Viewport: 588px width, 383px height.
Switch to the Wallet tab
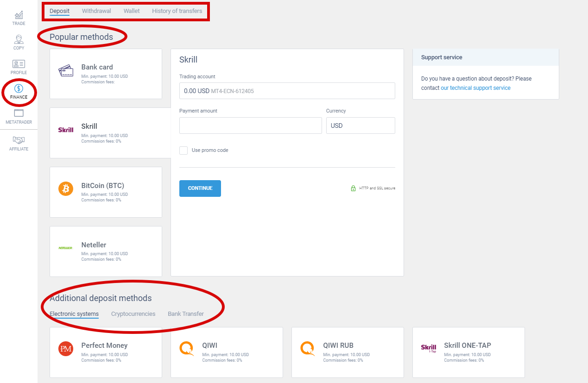pos(132,11)
